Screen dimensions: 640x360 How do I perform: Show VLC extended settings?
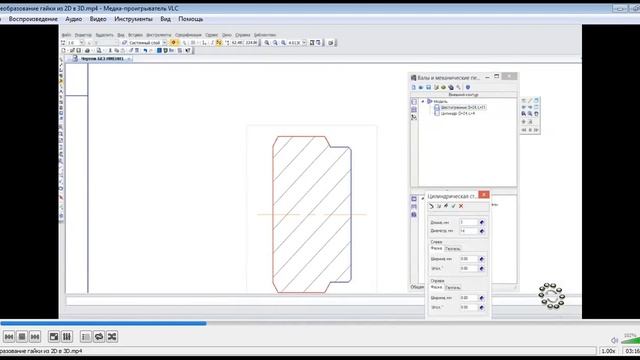[x=67, y=337]
